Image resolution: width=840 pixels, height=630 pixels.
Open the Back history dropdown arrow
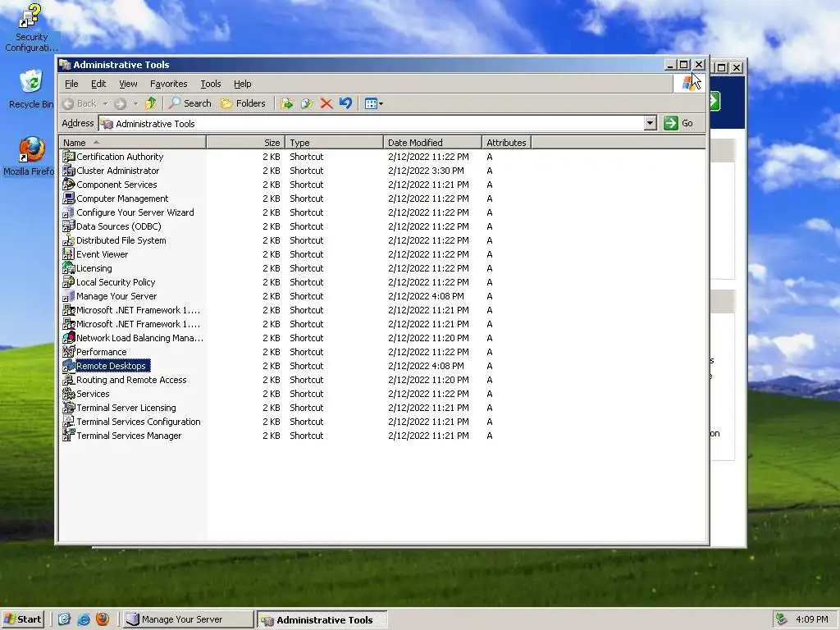(x=106, y=103)
